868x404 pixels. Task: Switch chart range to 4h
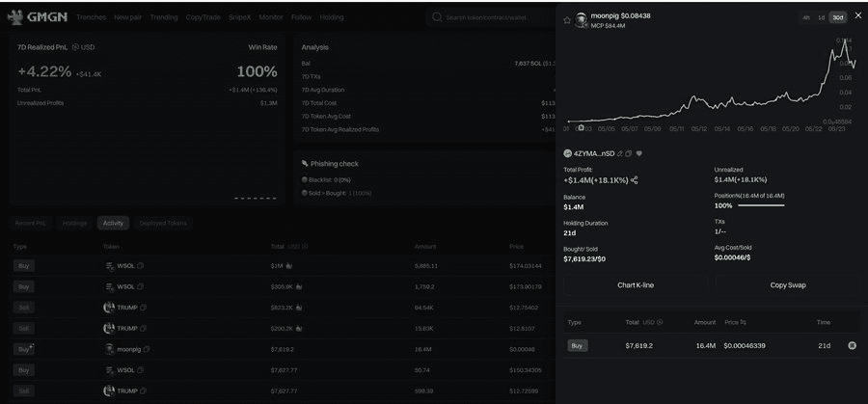805,17
